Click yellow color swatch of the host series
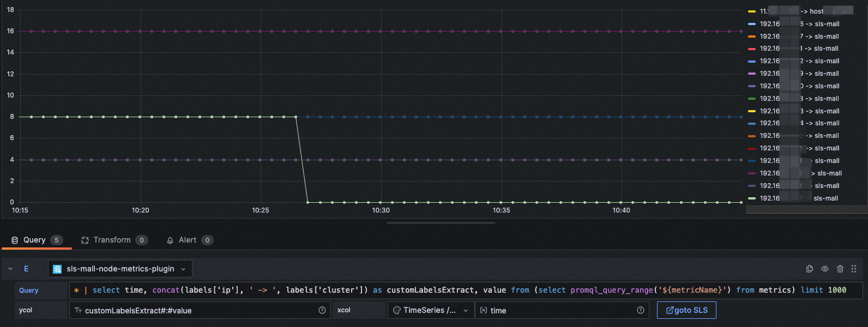This screenshot has width=868, height=327. click(x=752, y=11)
